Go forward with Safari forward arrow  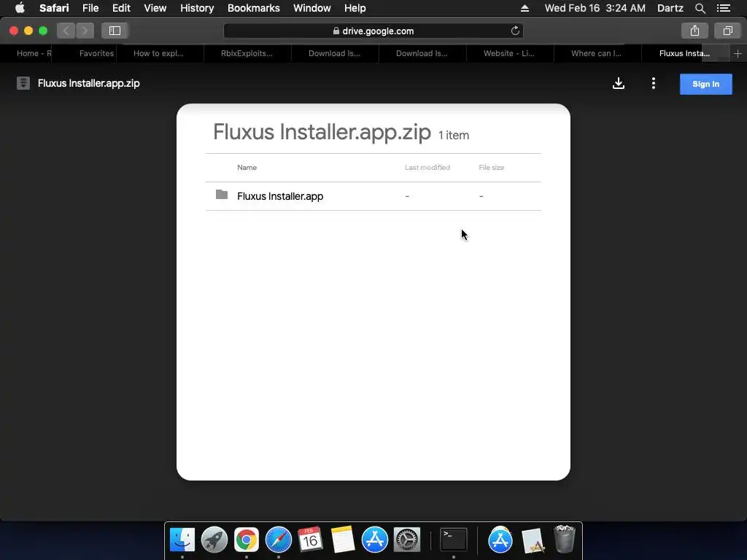coord(85,31)
